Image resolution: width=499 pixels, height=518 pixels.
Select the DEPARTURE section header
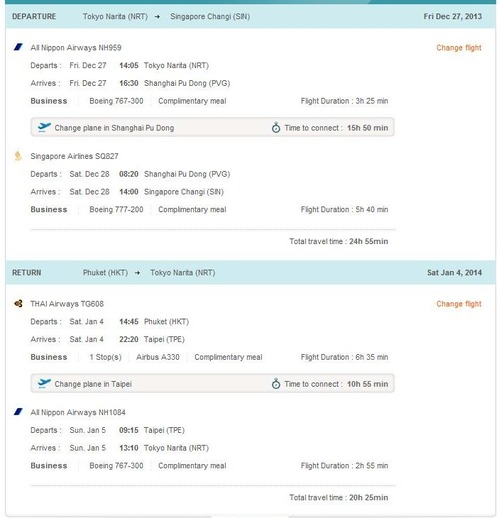pyautogui.click(x=250, y=16)
